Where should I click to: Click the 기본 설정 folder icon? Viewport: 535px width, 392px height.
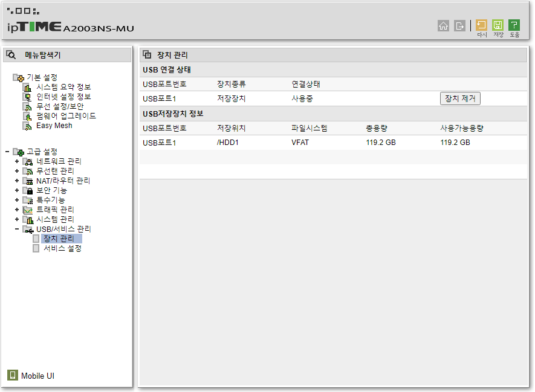(x=18, y=78)
